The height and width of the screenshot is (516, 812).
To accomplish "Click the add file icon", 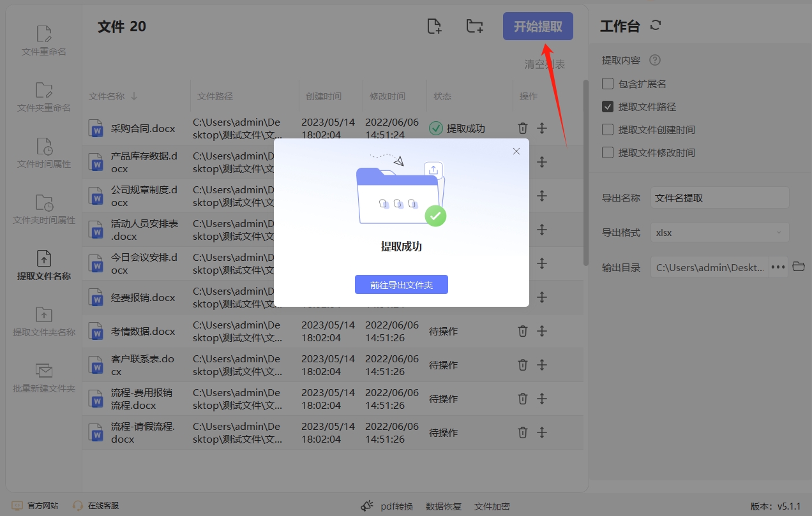I will click(434, 26).
